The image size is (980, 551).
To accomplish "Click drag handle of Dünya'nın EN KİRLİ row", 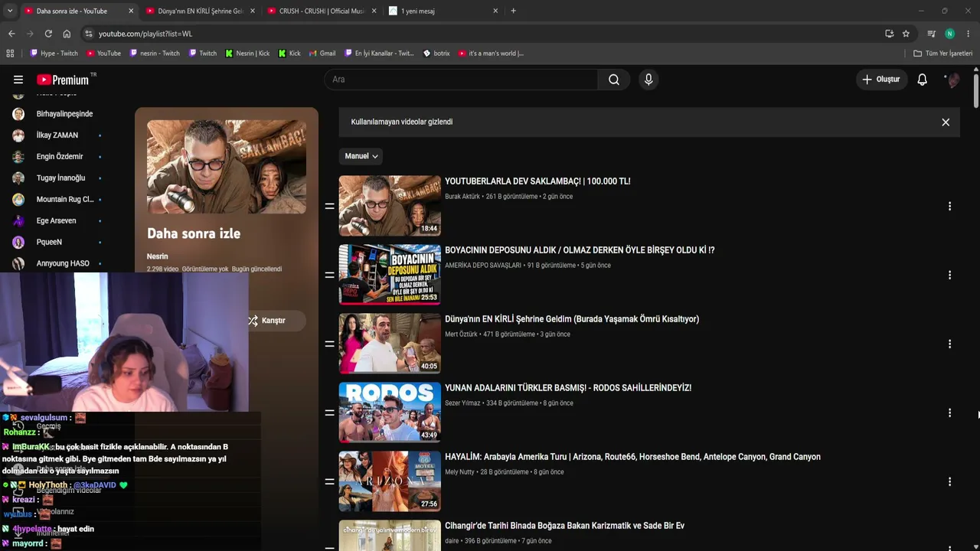I will tap(330, 344).
